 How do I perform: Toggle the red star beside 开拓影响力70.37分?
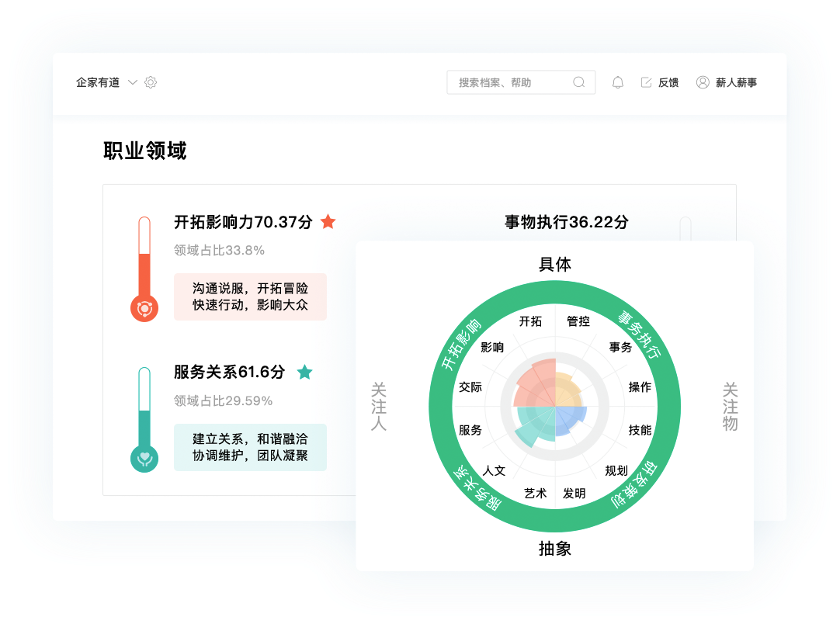pos(328,221)
